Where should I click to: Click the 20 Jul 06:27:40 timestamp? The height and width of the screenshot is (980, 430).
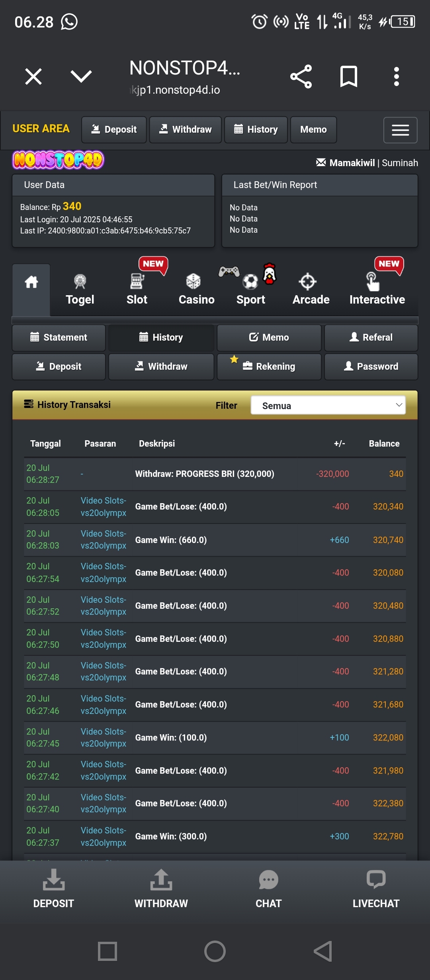43,804
